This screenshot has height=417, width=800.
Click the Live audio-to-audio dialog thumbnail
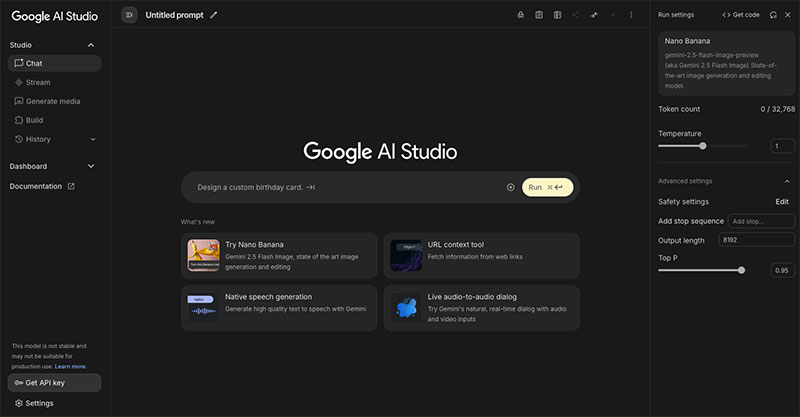tap(406, 307)
